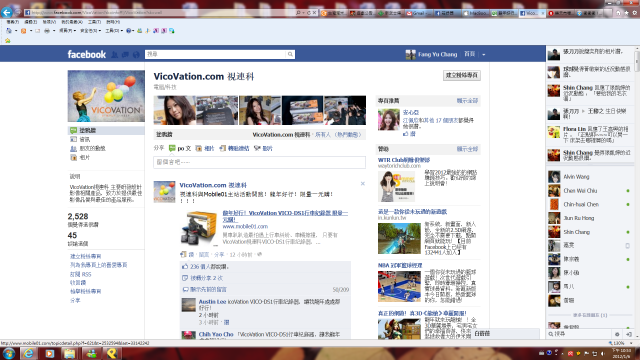Open Fang Yu Chang profile link

click(437, 54)
